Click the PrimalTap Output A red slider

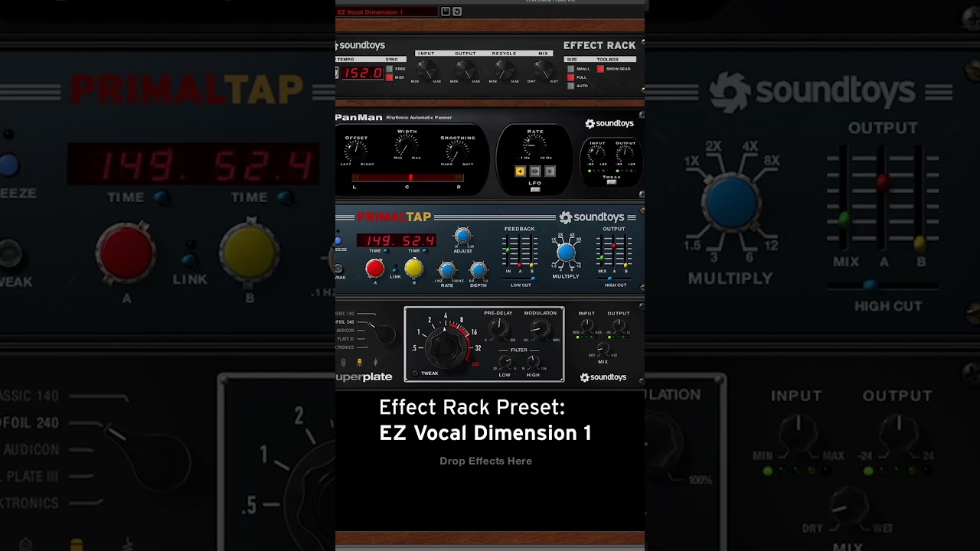pyautogui.click(x=613, y=246)
